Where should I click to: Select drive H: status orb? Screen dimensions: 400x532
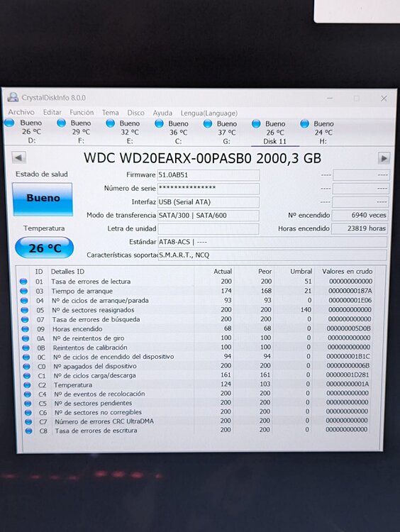(x=305, y=124)
